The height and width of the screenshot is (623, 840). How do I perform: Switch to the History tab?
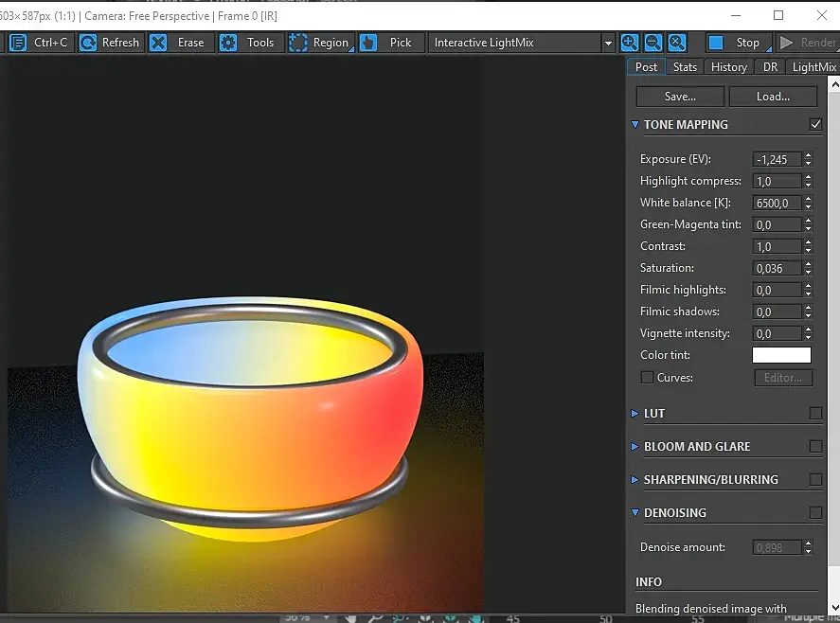point(728,67)
